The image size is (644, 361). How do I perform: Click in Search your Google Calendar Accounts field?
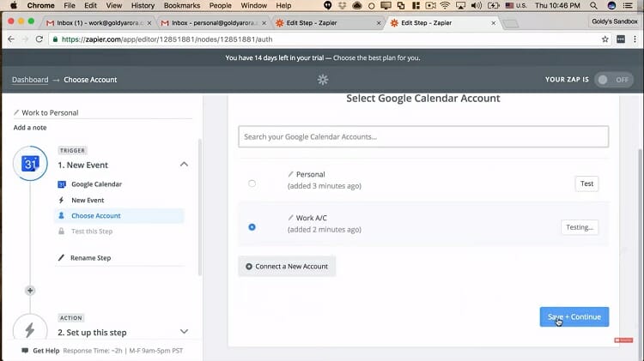pos(423,136)
